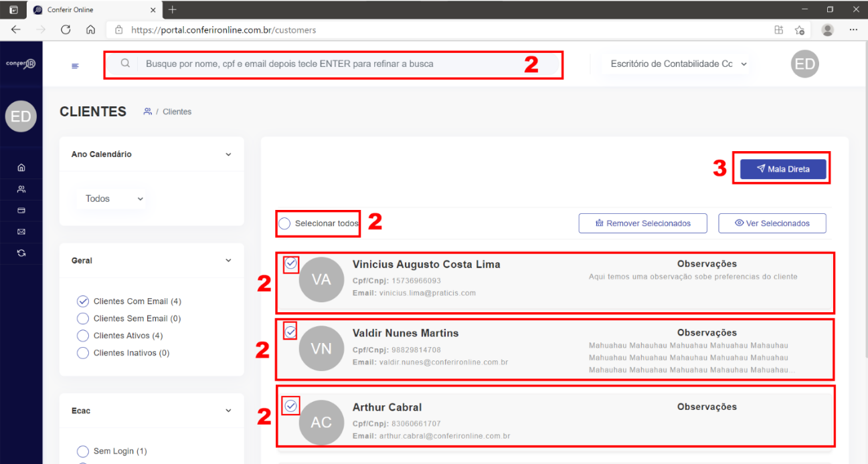The image size is (868, 464).
Task: Click the VA avatar of Vinicius
Action: [321, 279]
